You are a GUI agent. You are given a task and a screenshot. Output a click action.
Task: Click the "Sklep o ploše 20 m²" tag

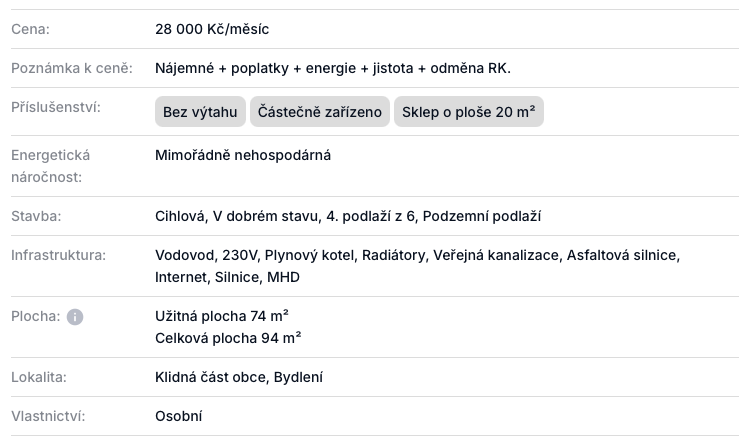468,112
